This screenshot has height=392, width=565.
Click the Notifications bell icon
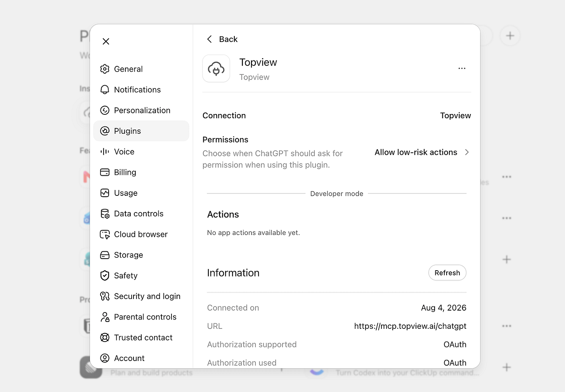[105, 90]
